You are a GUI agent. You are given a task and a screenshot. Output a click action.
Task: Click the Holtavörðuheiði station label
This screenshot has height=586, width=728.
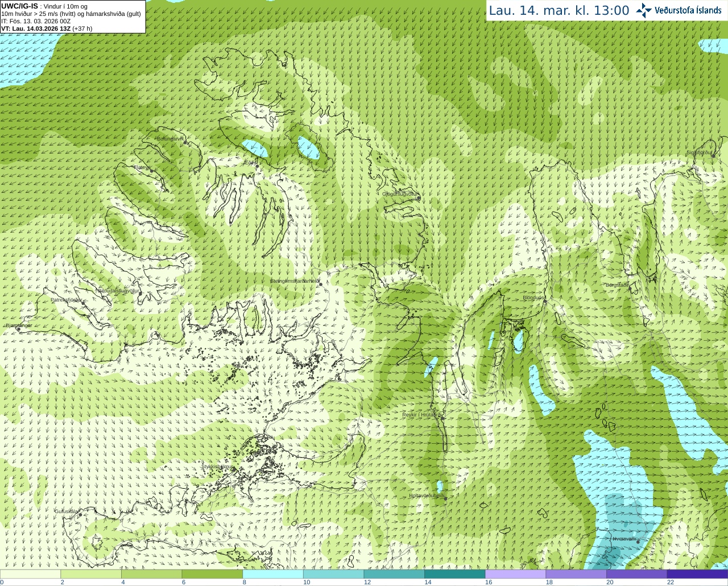point(427,496)
